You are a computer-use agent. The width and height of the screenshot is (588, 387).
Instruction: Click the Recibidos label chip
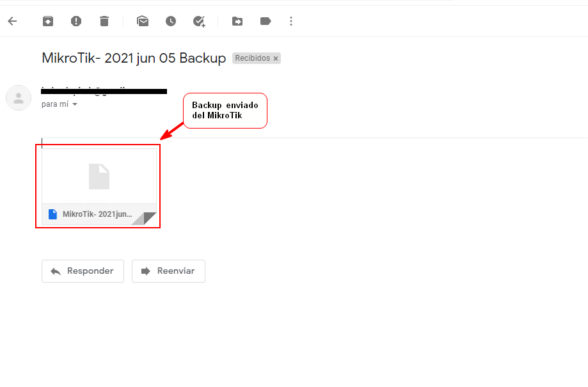pyautogui.click(x=252, y=58)
